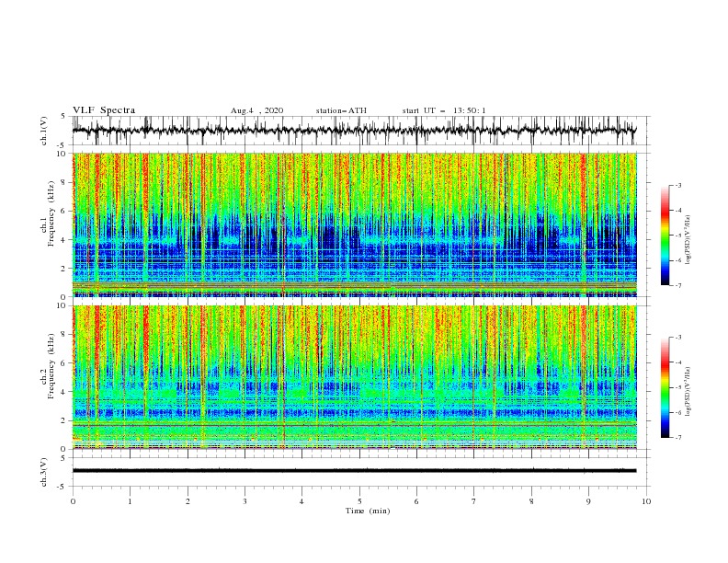
Task: Click the "-6" tick on lower colorbar
Action: [677, 413]
